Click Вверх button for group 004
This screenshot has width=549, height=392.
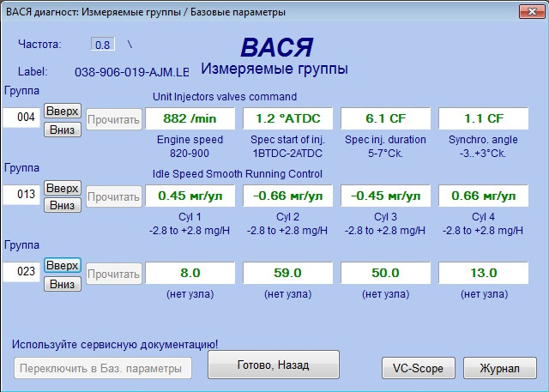click(63, 111)
